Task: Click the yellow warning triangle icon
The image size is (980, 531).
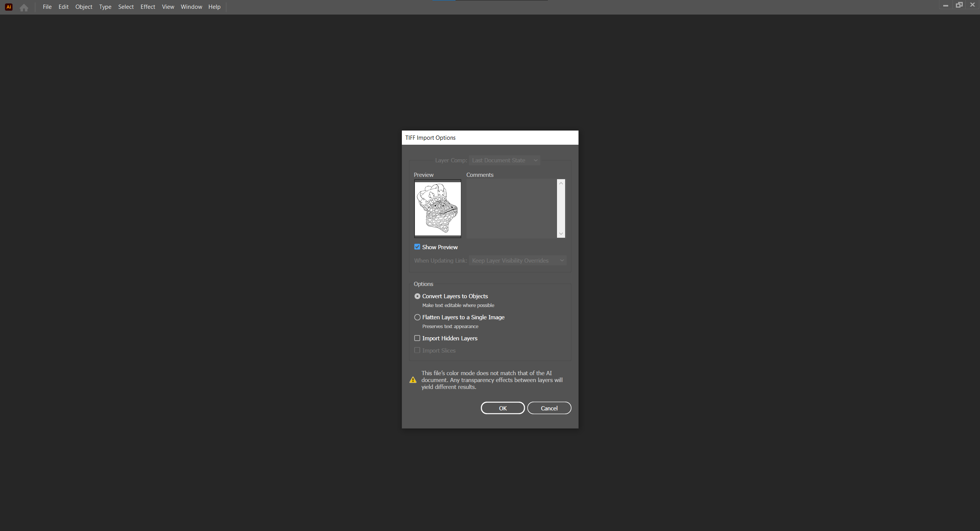Action: click(x=413, y=380)
